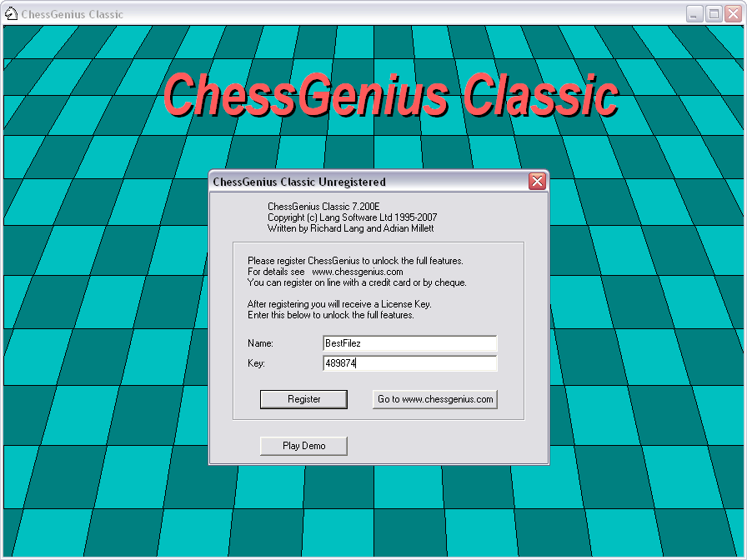The height and width of the screenshot is (560, 747).
Task: Maximize the ChessGenius Classic main window
Action: pos(714,13)
